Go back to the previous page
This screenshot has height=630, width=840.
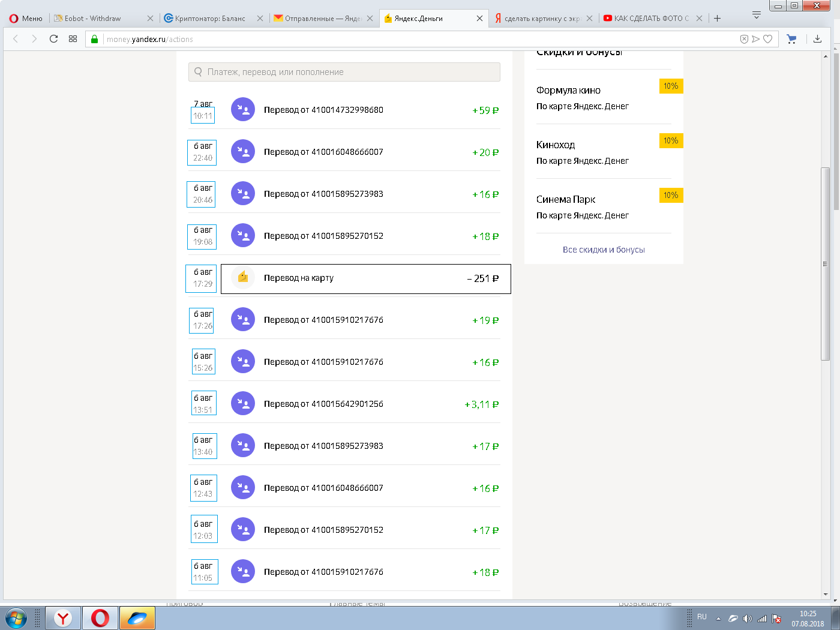coord(16,39)
